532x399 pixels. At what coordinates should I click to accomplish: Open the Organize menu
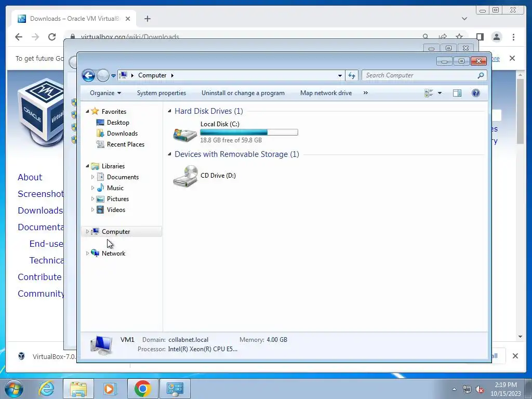click(x=105, y=93)
